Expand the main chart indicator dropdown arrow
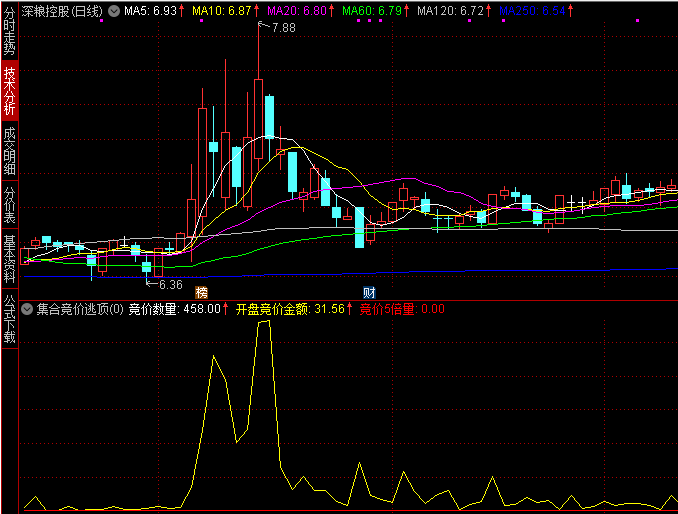The image size is (678, 514). click(x=114, y=11)
